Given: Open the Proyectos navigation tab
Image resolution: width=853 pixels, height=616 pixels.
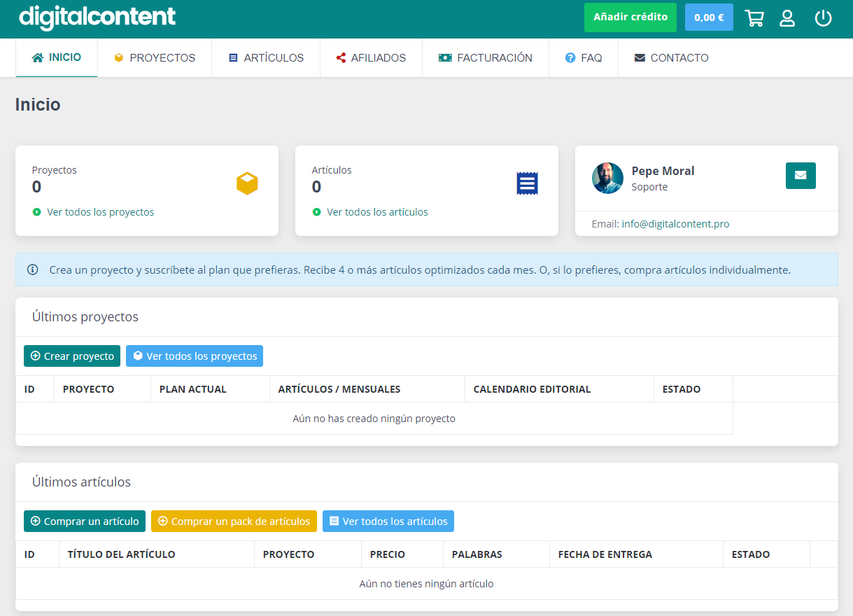Looking at the screenshot, I should tap(155, 58).
